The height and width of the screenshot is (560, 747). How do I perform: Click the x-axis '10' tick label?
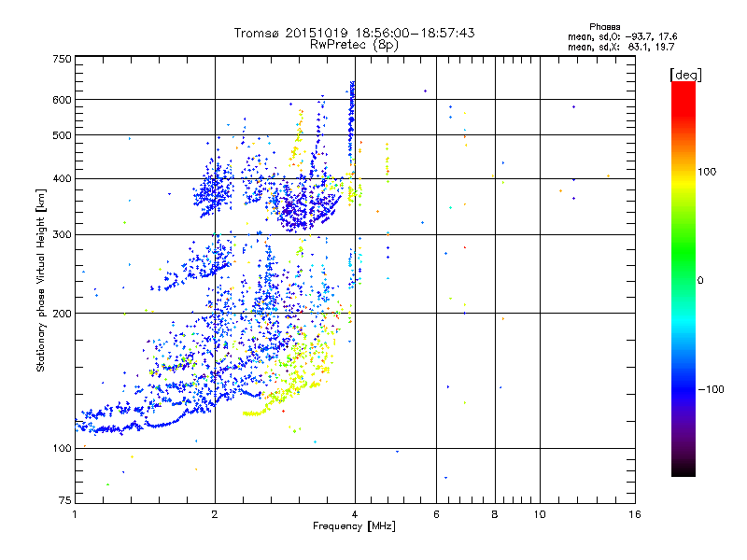(x=540, y=514)
